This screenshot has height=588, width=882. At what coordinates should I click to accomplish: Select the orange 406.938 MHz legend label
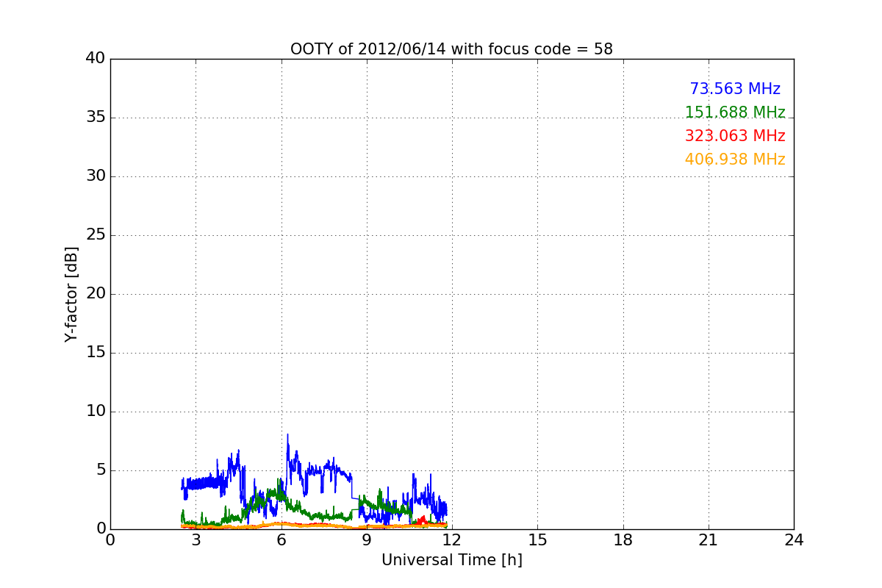735,159
